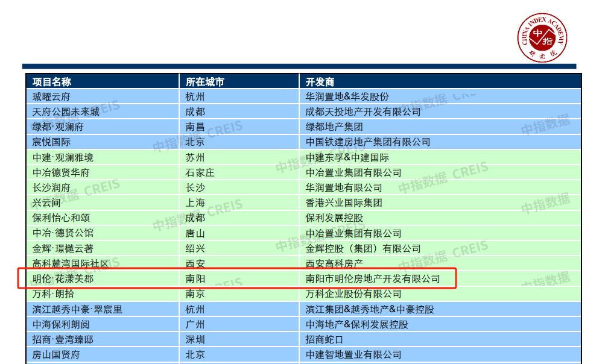605x364 pixels.
Task: Select city cell 南京
Action: (x=195, y=294)
